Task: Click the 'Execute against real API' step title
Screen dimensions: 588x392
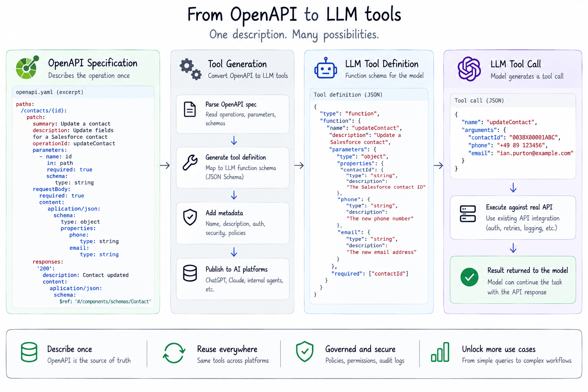Action: (519, 207)
